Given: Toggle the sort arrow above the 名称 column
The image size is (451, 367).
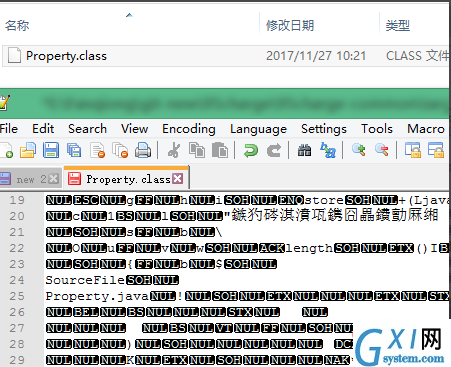Looking at the screenshot, I should [x=129, y=15].
